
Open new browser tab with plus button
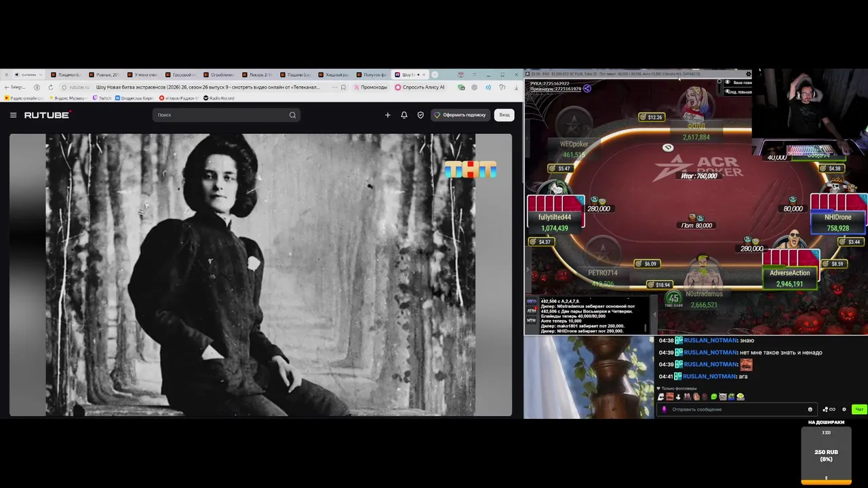click(435, 75)
